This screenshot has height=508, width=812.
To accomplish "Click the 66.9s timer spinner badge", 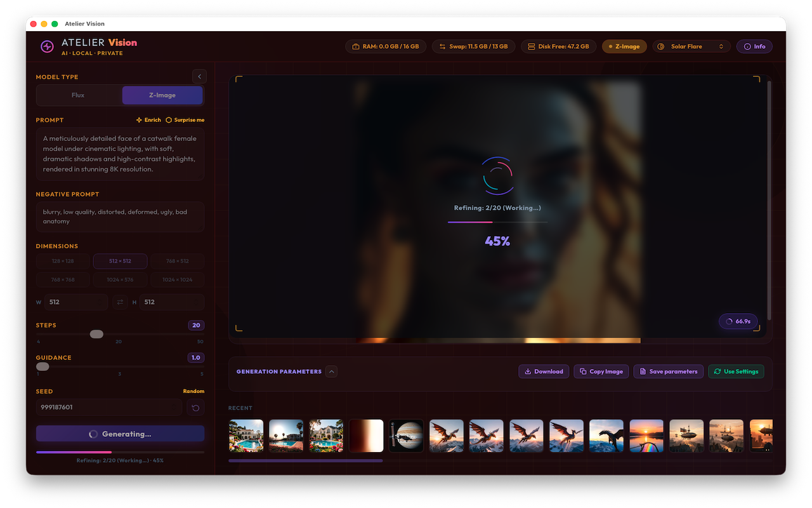I will 738,321.
